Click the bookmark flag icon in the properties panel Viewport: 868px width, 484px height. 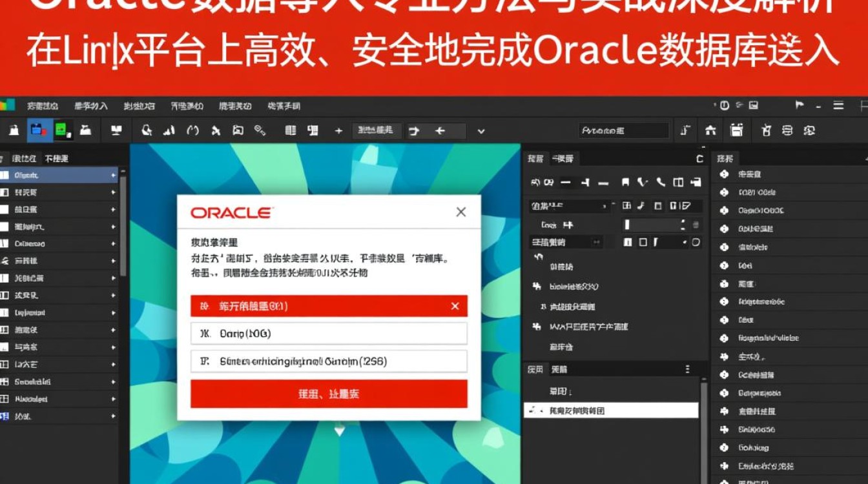click(x=626, y=183)
